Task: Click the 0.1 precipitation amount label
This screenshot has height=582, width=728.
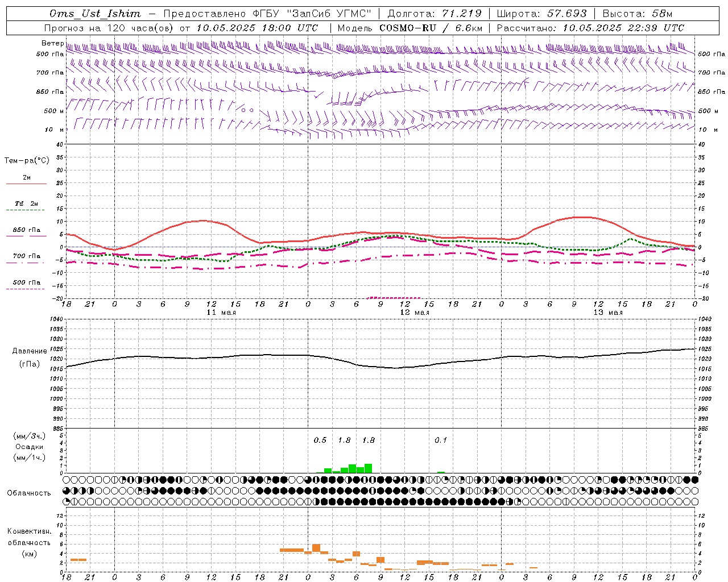Action: (x=441, y=440)
